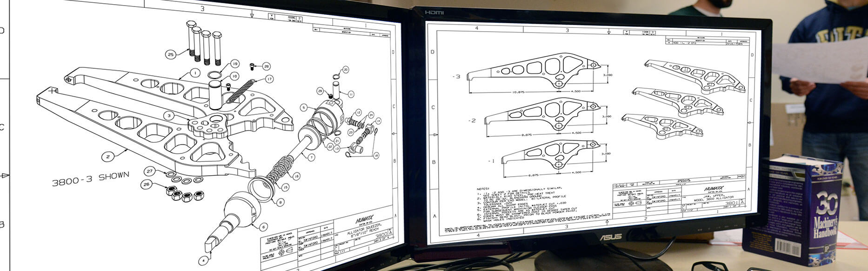Select balloon 4 at the shaft tip
Image resolution: width=868 pixels, height=271 pixels.
coord(203,260)
